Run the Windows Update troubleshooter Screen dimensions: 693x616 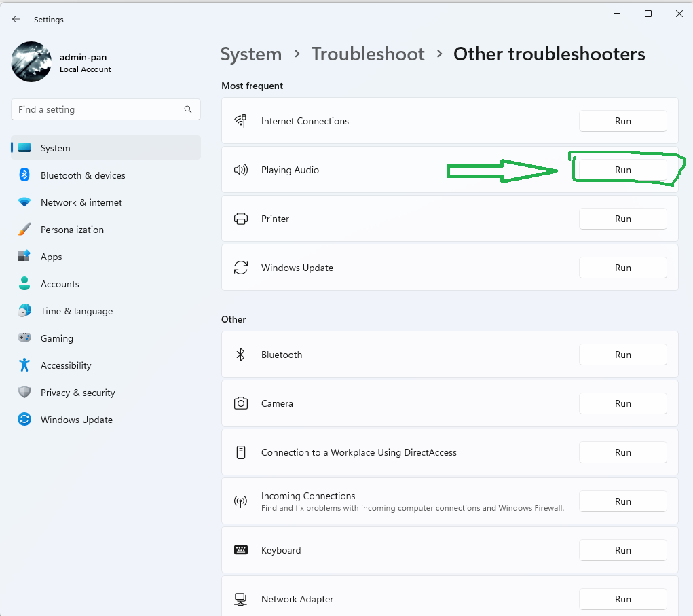[x=622, y=268]
